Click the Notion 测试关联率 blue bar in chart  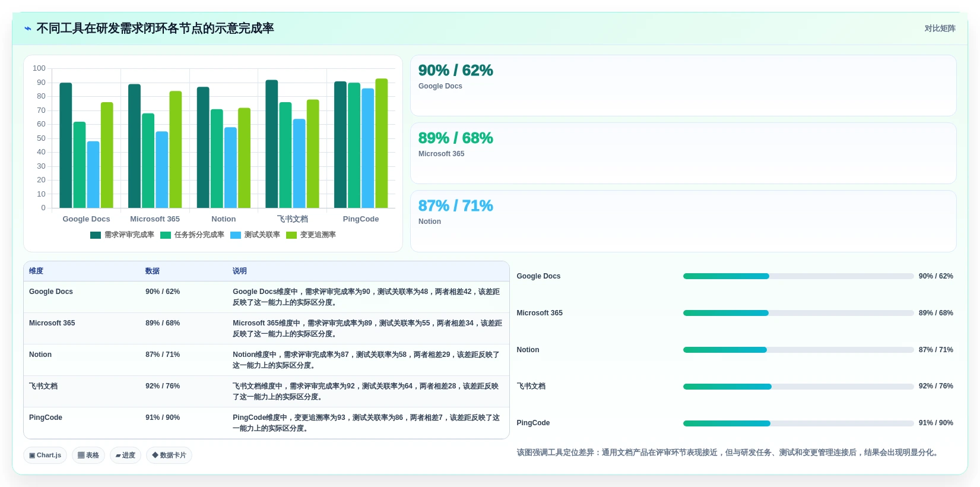tap(230, 167)
